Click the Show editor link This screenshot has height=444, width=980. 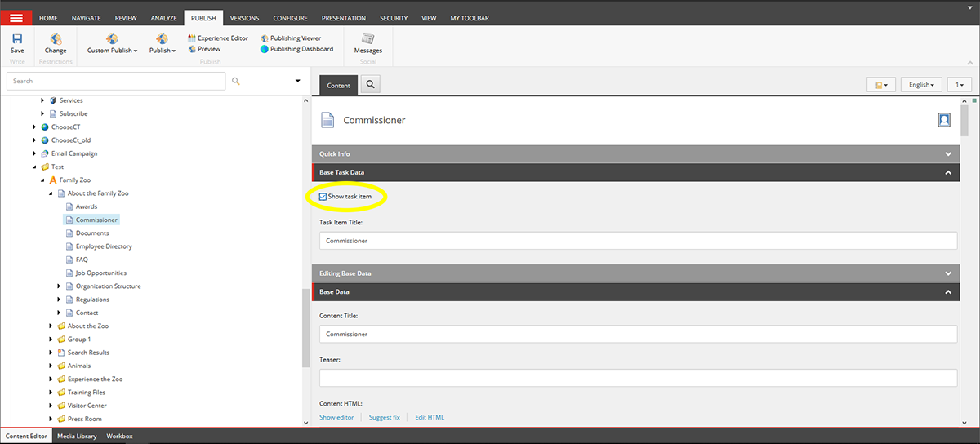[336, 417]
